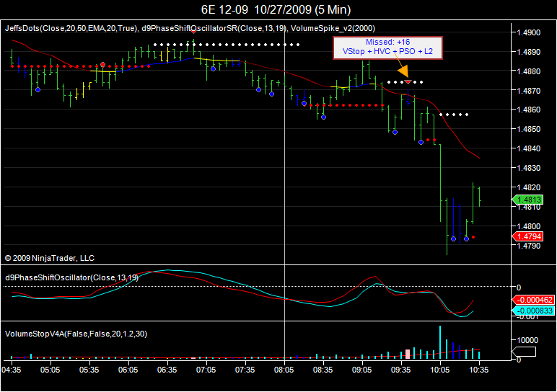The height and width of the screenshot is (392, 557).
Task: Select the blue dot near 07:10 at 1.4880
Action: pyautogui.click(x=213, y=69)
